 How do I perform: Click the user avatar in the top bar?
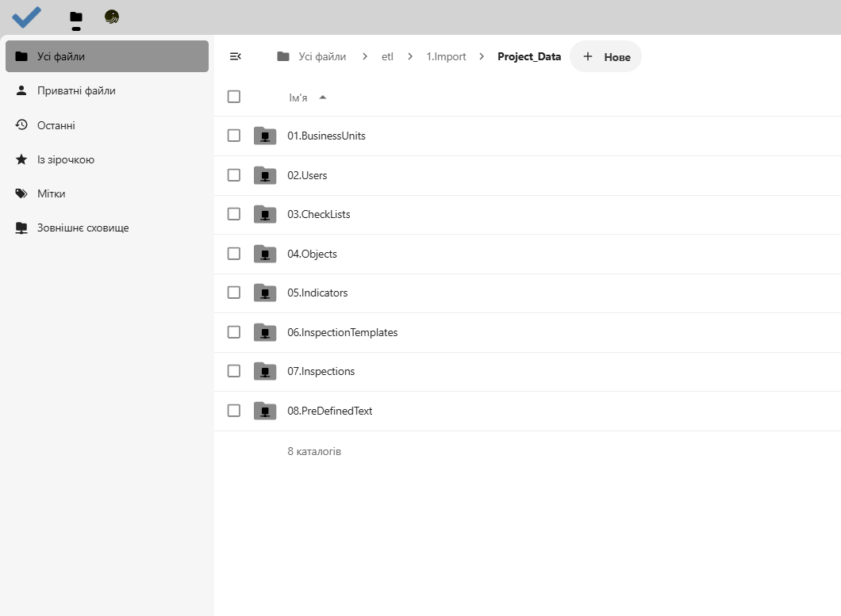click(111, 17)
